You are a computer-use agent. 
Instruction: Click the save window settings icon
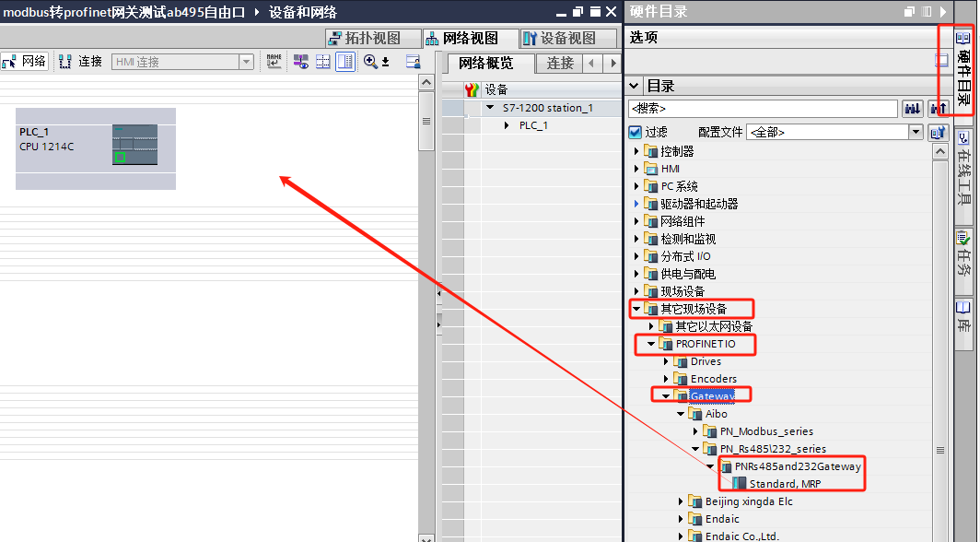pyautogui.click(x=413, y=61)
